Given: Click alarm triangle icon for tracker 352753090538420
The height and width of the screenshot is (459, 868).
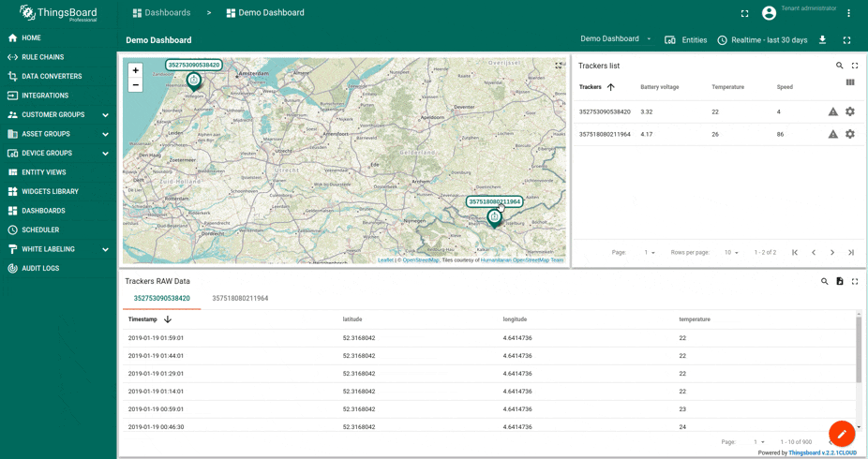Looking at the screenshot, I should tap(832, 111).
